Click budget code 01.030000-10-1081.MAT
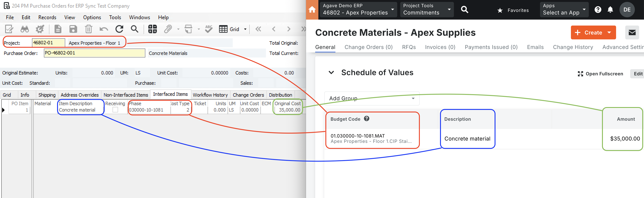 click(x=358, y=136)
